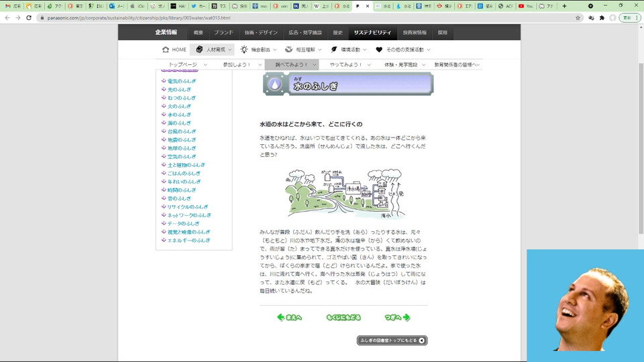Open the ネットワークのふしぎ sidebar link
The width and height of the screenshot is (644, 362).
click(x=189, y=215)
